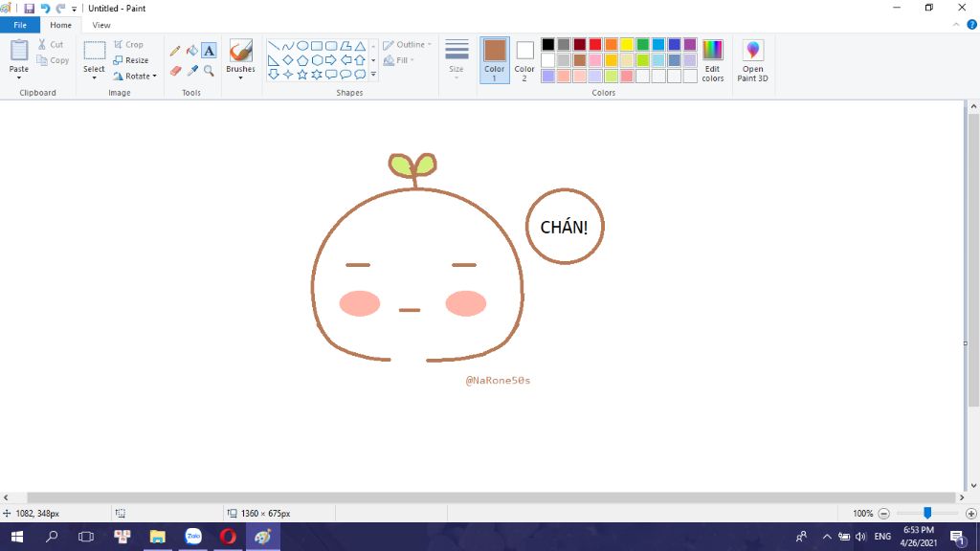The width and height of the screenshot is (980, 551).
Task: Click the Line shape
Action: point(273,46)
